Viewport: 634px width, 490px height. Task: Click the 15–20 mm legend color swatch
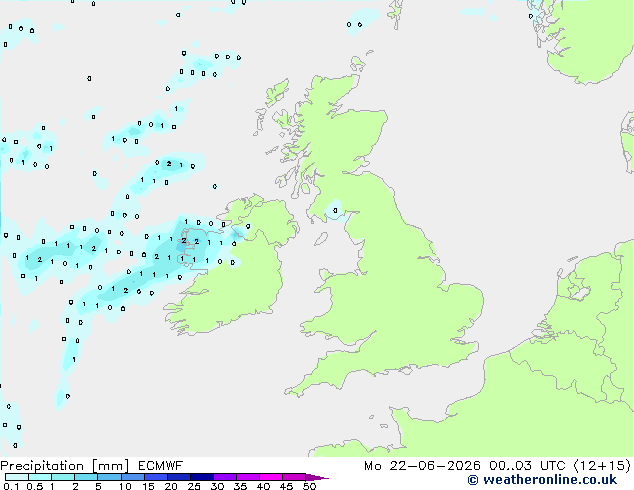point(156,477)
